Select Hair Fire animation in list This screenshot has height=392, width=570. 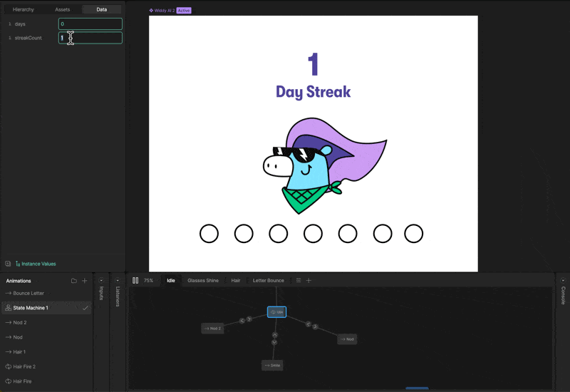tap(22, 381)
